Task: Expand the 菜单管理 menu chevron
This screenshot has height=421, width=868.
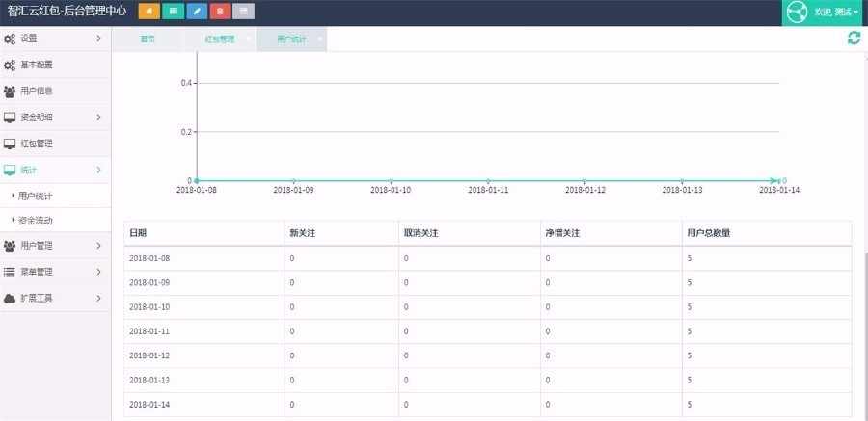Action: pos(99,273)
